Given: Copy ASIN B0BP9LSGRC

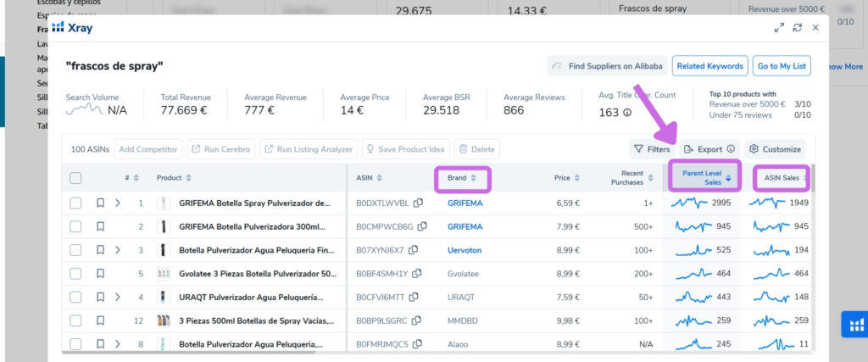Looking at the screenshot, I should 416,320.
